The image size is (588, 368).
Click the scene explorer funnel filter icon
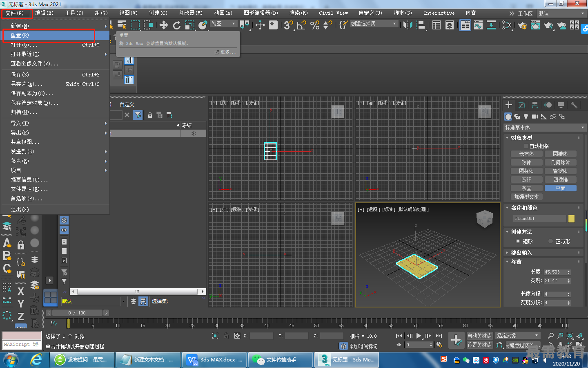tap(138, 115)
